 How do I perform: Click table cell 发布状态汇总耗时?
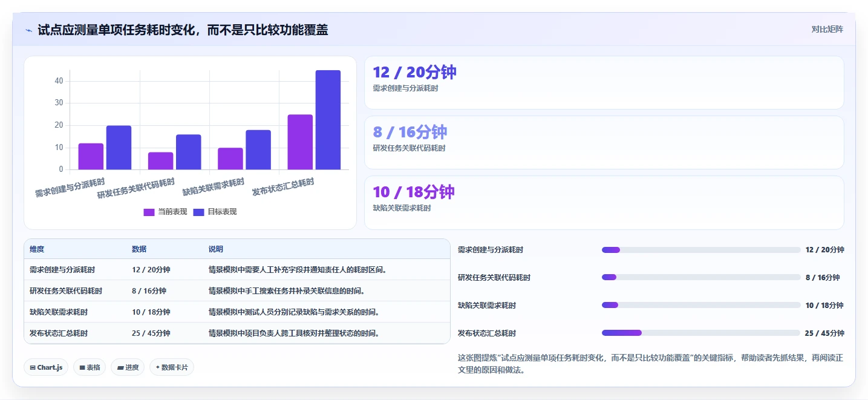(x=59, y=333)
